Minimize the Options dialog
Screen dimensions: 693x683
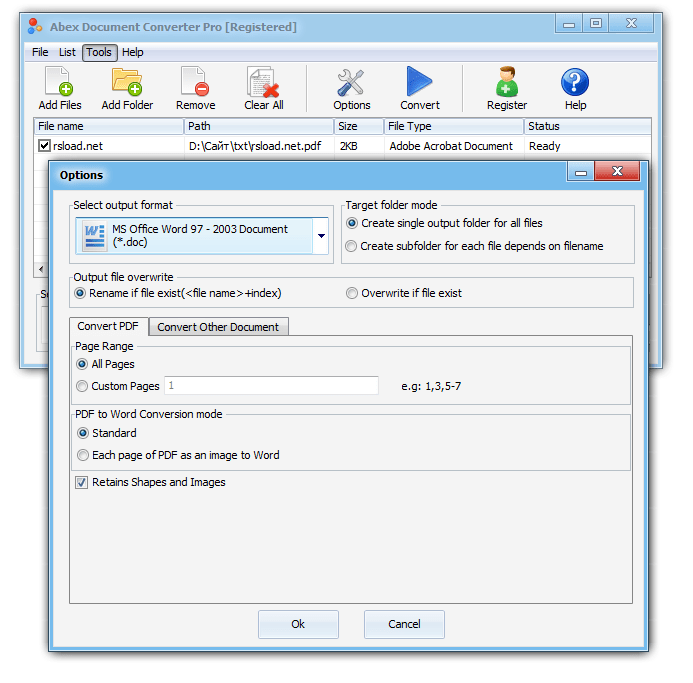tap(581, 172)
